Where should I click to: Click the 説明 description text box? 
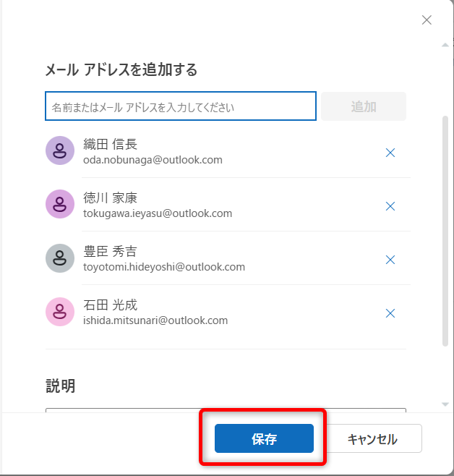[x=226, y=410]
